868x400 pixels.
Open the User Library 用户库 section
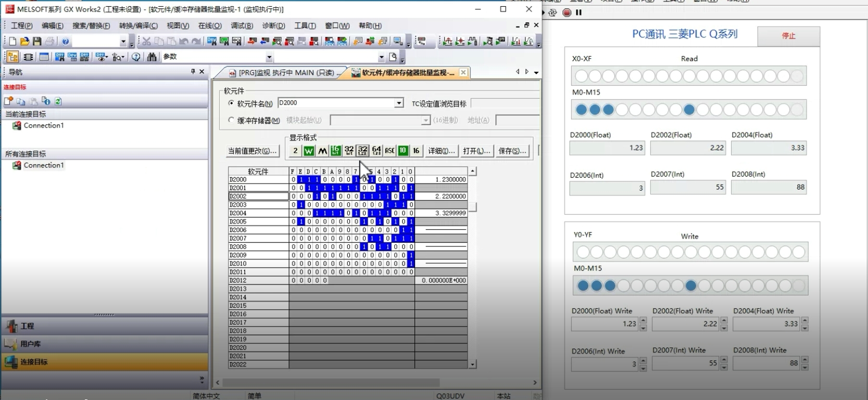104,344
